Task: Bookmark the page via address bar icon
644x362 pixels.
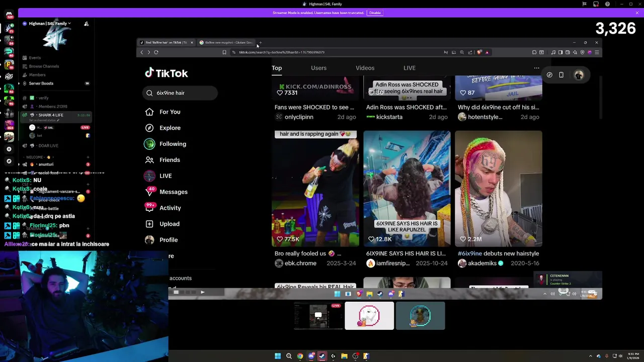Action: click(224, 52)
